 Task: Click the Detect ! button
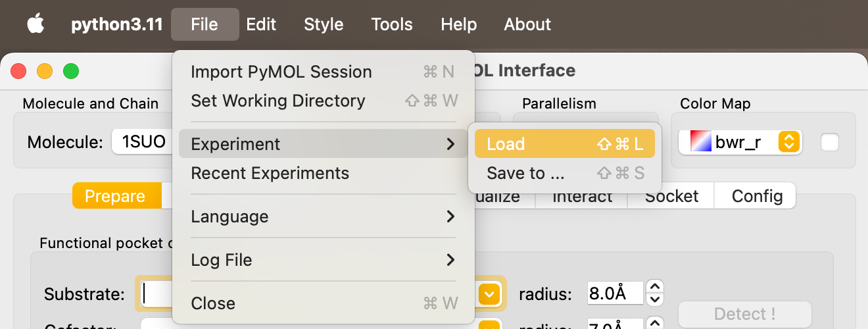point(744,314)
